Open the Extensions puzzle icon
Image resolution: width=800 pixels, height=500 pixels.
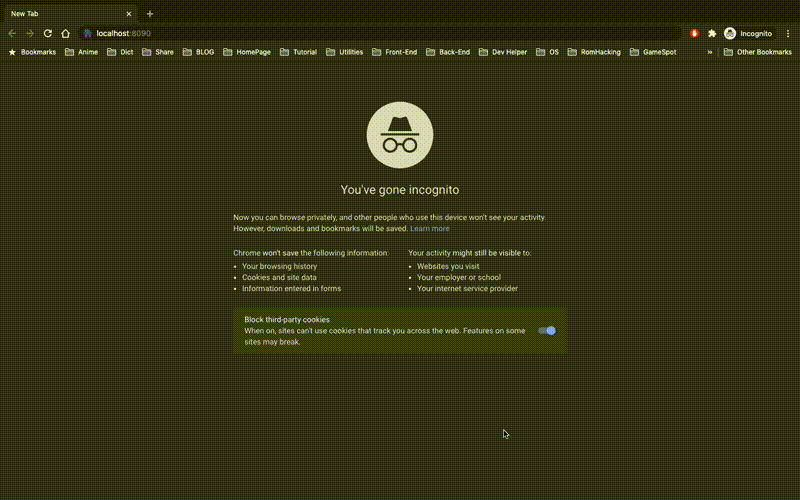(712, 33)
